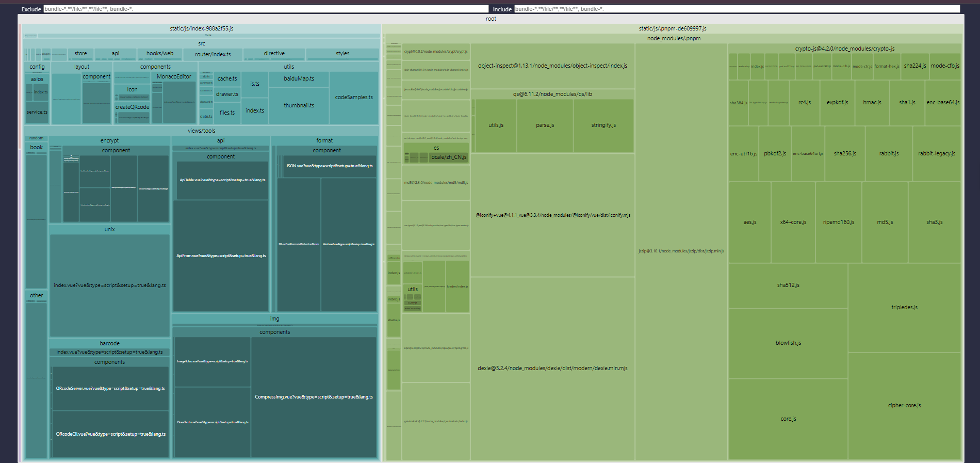Viewport: 980px width, 463px height.
Task: Click the jszip.min.js module block
Action: (x=681, y=251)
